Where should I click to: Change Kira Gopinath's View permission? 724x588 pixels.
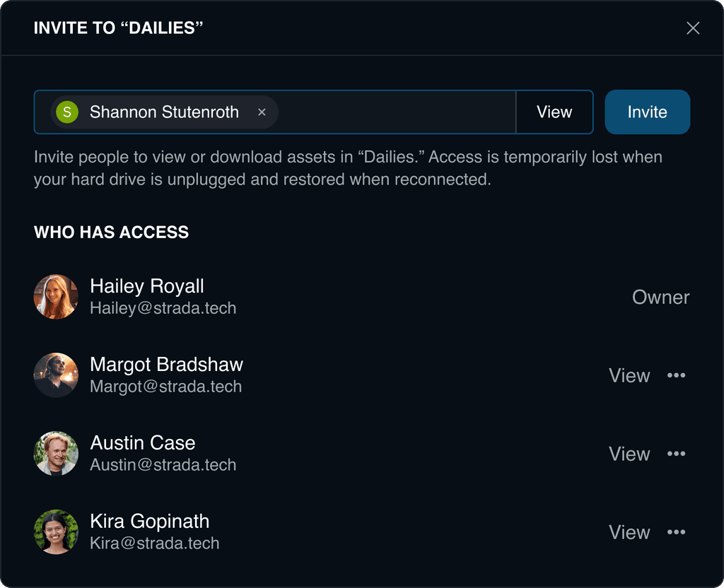point(629,533)
